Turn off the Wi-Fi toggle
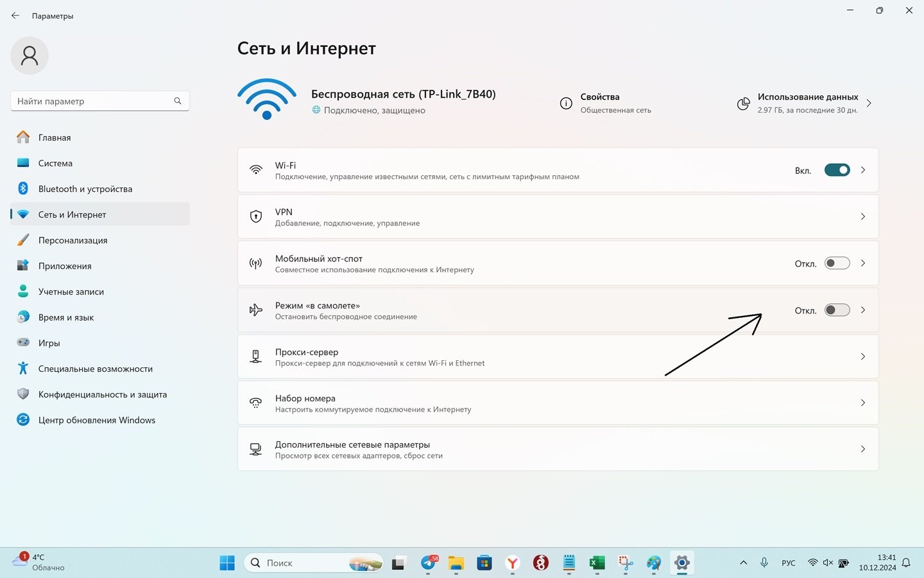This screenshot has height=578, width=924. [837, 170]
